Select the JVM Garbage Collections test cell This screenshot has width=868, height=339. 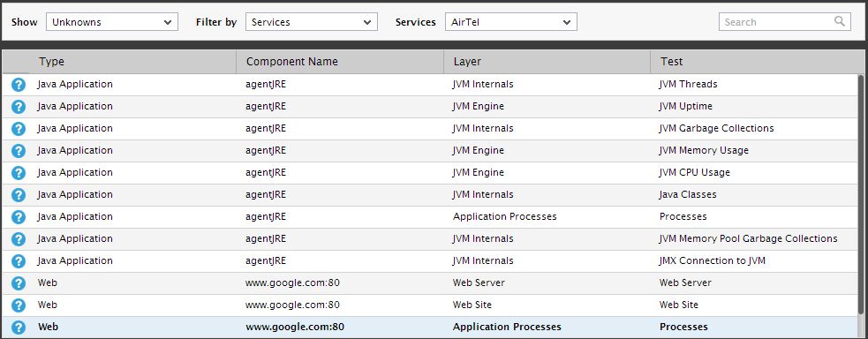click(716, 128)
